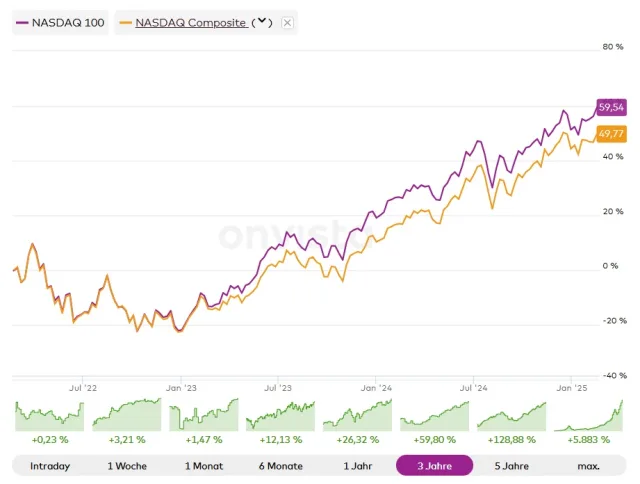Viewport: 640px width, 484px height.
Task: Switch to the 1 Woche range
Action: click(x=127, y=466)
